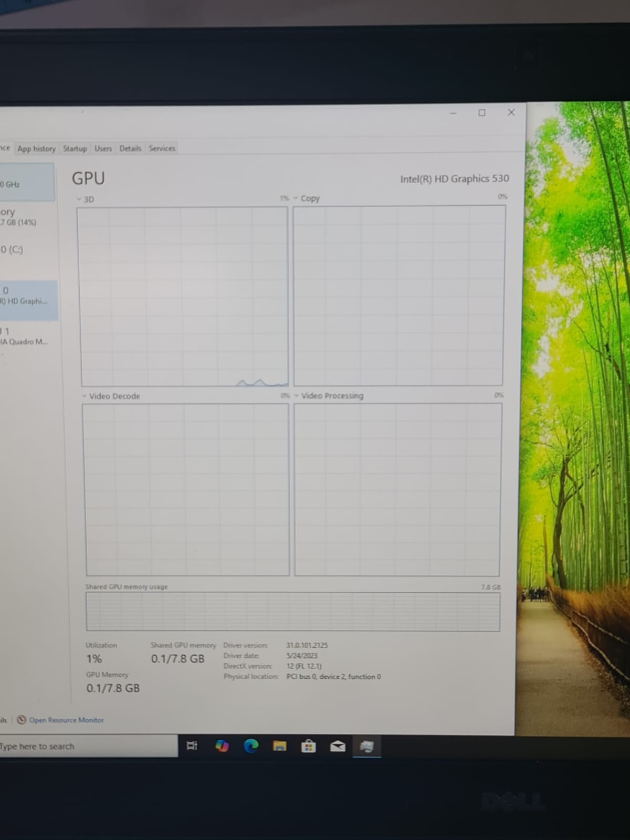The width and height of the screenshot is (630, 840).
Task: Select the Disk 0 (C:) sidebar entry
Action: [x=27, y=249]
